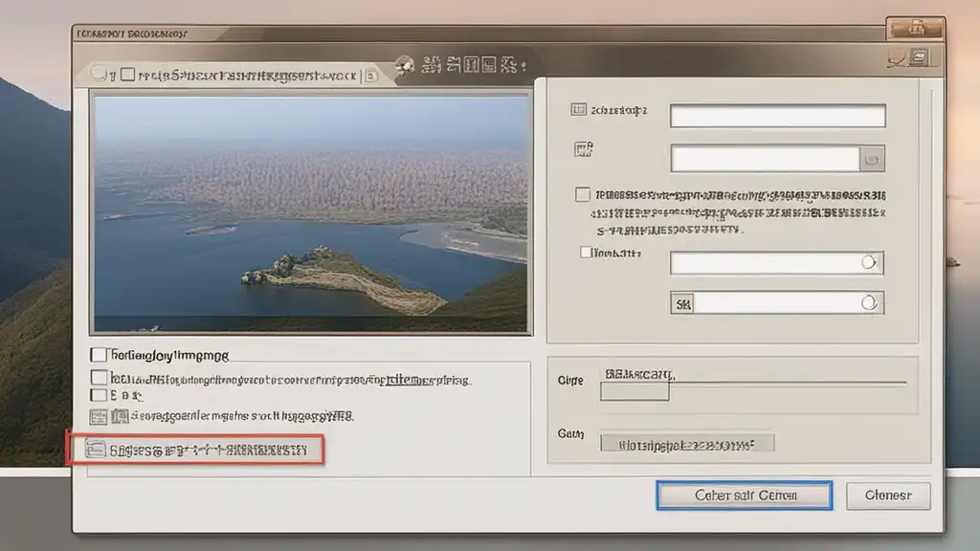Click the Clonesr button

coord(888,496)
